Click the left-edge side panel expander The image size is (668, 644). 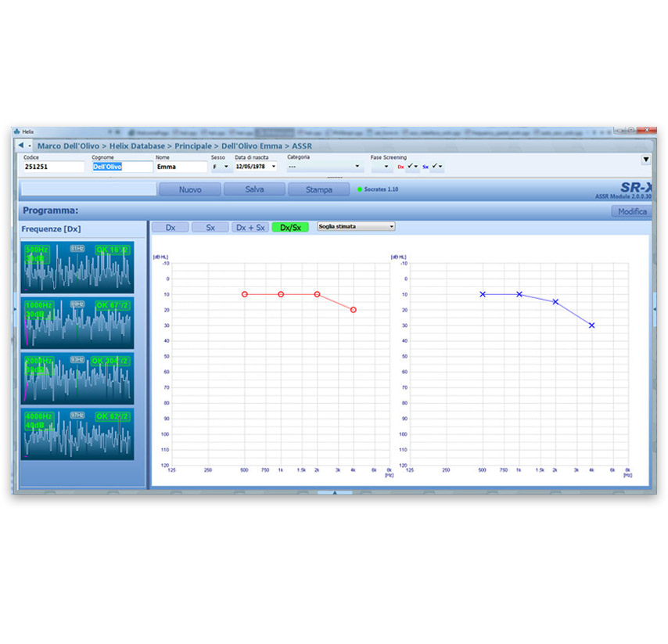(x=15, y=309)
